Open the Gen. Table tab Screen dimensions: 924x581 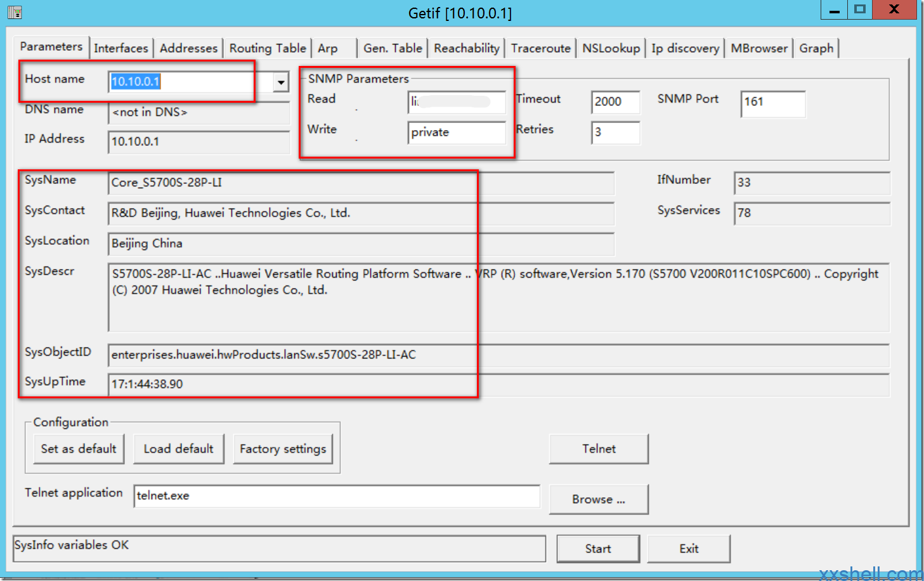pos(393,48)
